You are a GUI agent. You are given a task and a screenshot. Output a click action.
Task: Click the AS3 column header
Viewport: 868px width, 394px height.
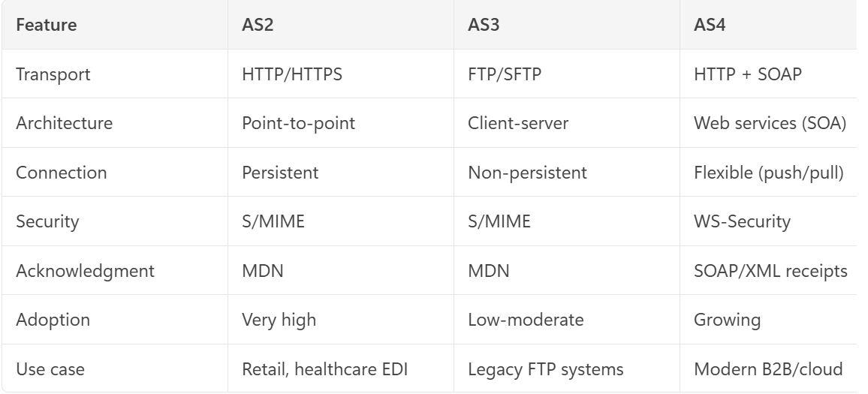click(484, 25)
